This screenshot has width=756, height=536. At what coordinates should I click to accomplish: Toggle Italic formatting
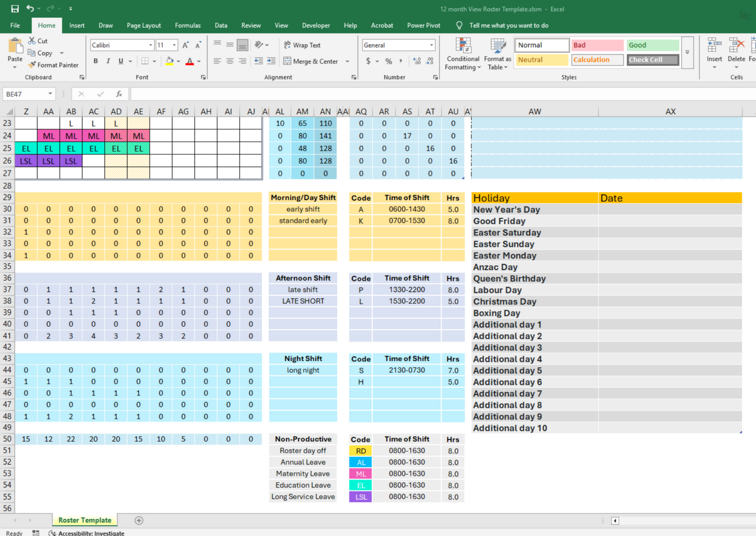click(x=108, y=61)
